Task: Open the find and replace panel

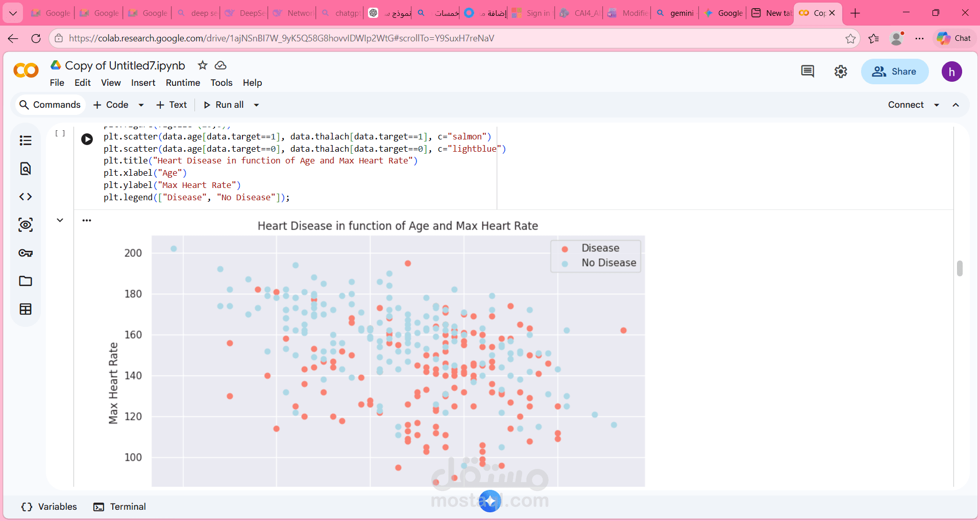Action: tap(26, 169)
